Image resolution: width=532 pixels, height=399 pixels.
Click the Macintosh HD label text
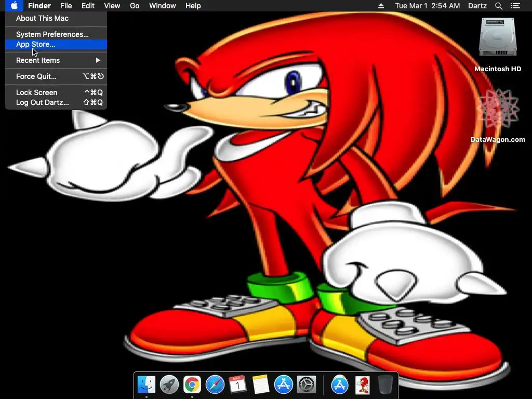(498, 69)
